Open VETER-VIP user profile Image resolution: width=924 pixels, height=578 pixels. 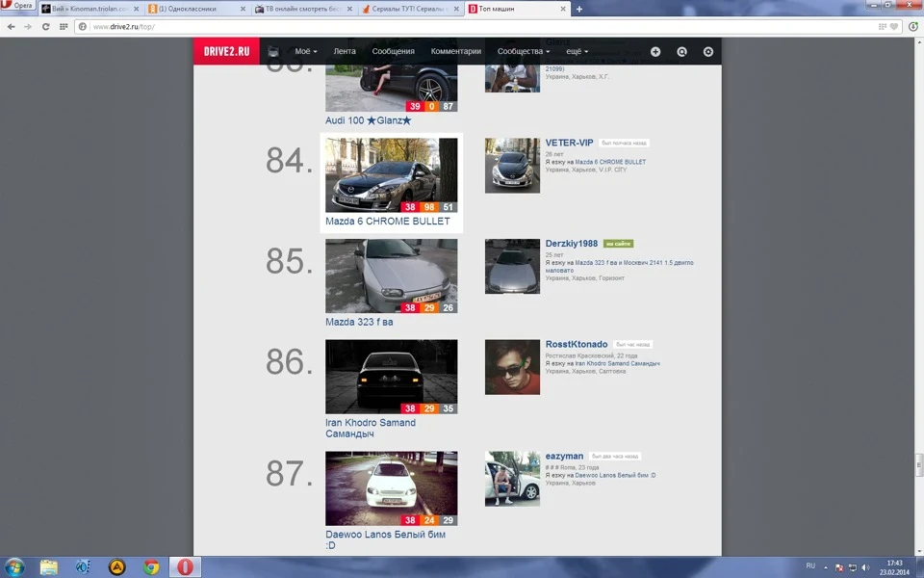[x=569, y=143]
